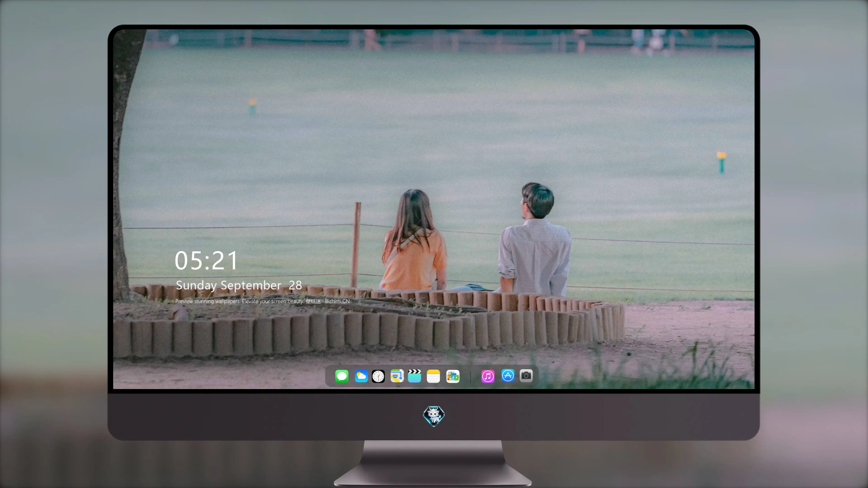Click the Sunday September 28 date text
Screen dimensions: 868x488
click(x=239, y=285)
